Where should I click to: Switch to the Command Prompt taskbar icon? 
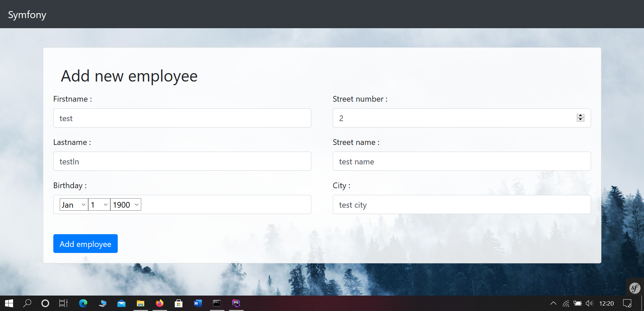[217, 303]
